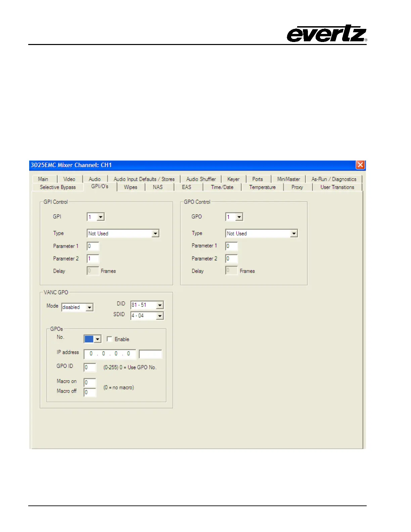The height and width of the screenshot is (532, 411).
Task: Go to the Selective Bypass tab
Action: 58,187
